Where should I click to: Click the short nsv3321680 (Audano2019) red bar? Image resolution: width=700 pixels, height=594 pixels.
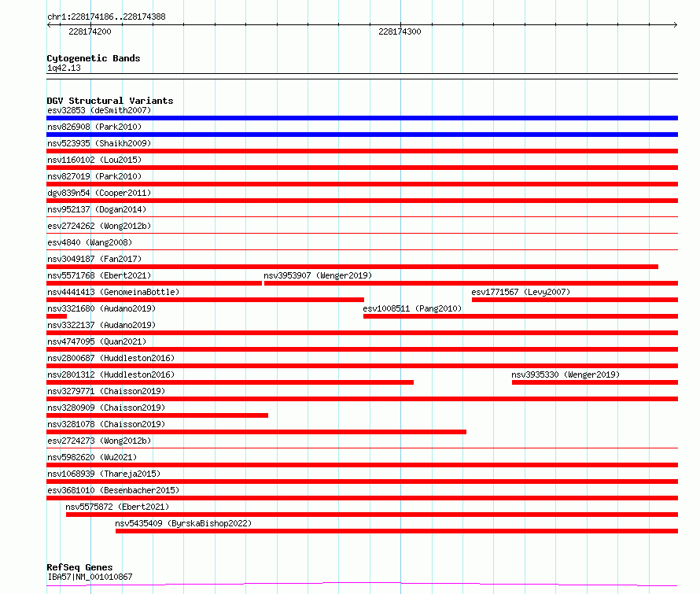click(57, 316)
